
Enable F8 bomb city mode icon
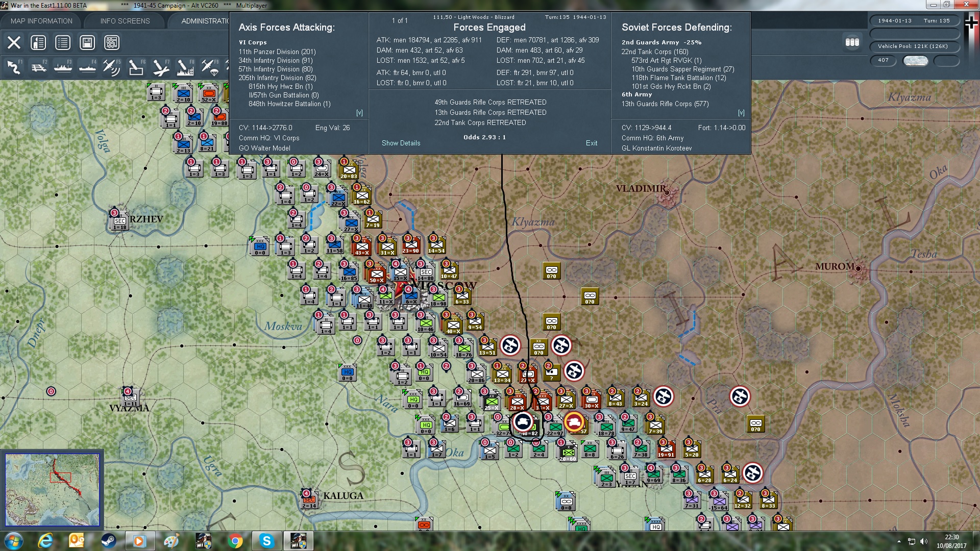point(185,67)
